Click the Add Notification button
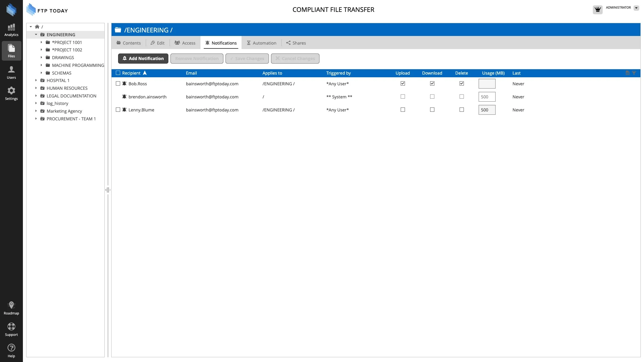 143,59
